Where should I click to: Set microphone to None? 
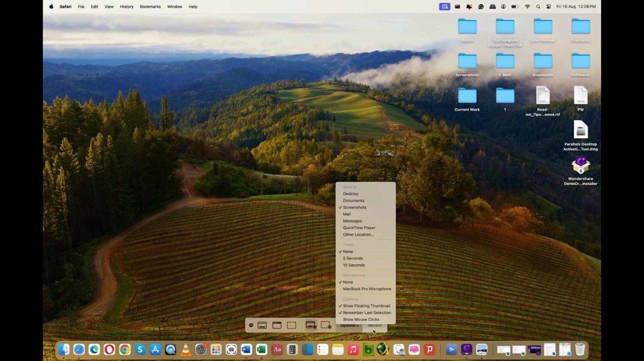point(348,282)
